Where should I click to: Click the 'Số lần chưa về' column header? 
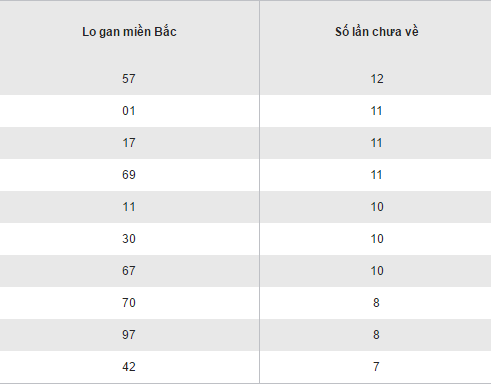pyautogui.click(x=377, y=32)
